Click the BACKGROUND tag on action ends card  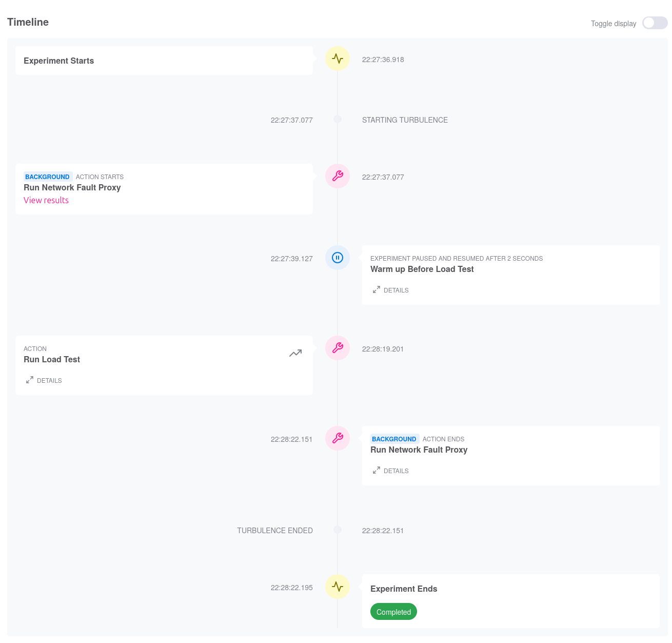(394, 439)
